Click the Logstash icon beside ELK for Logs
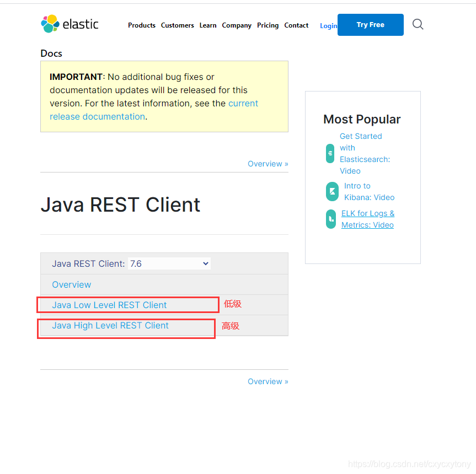The width and height of the screenshot is (476, 474). tap(331, 219)
